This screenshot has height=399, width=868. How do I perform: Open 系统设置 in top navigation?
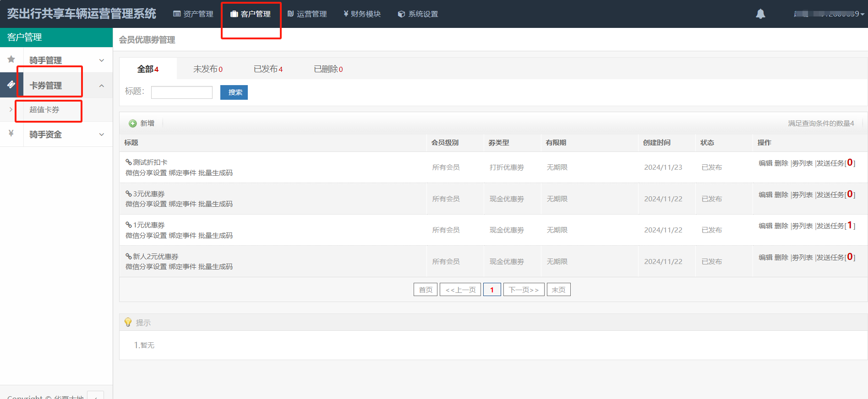(418, 14)
